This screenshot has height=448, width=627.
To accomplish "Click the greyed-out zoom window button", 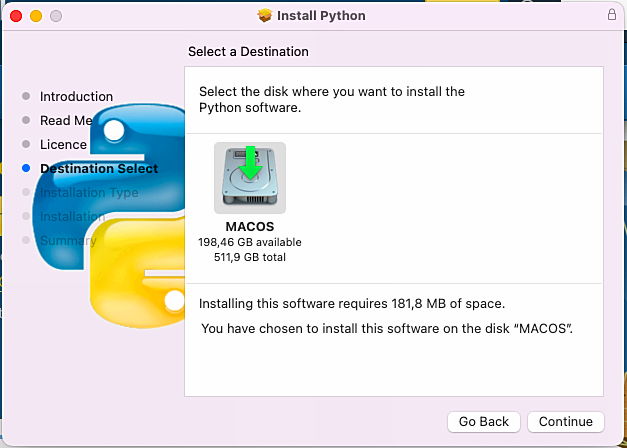I will coord(55,16).
